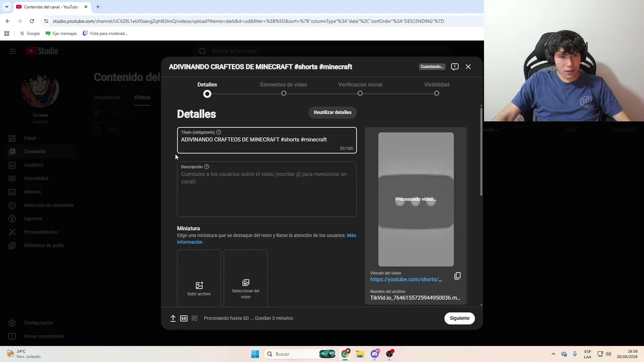644x362 pixels.
Task: Copy the video link with the copy icon
Action: pos(457,276)
